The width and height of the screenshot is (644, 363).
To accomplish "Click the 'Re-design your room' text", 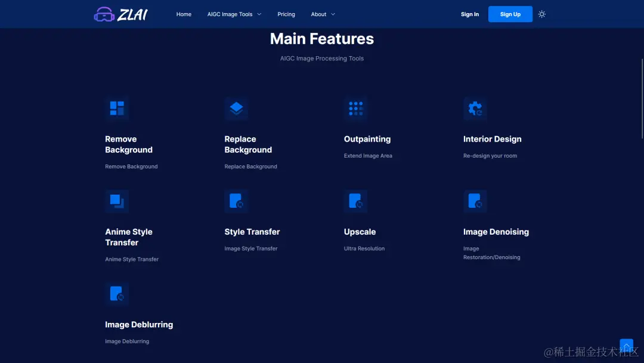I will pyautogui.click(x=490, y=156).
